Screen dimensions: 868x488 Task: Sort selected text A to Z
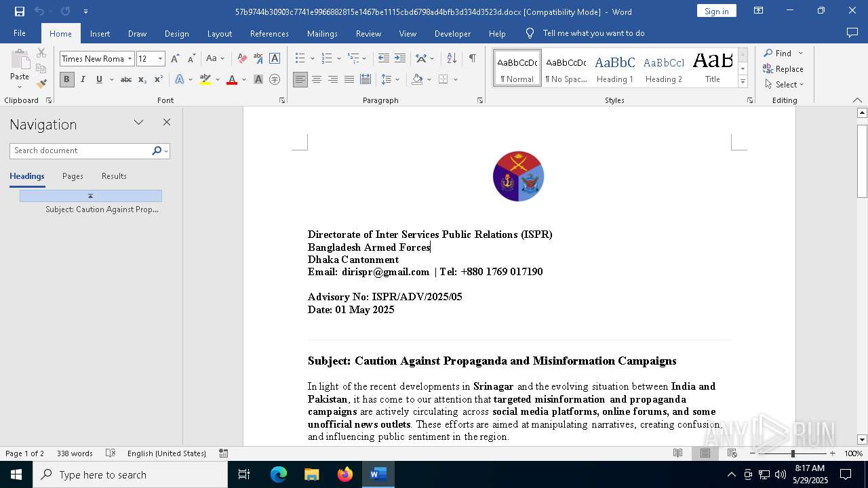pos(452,59)
